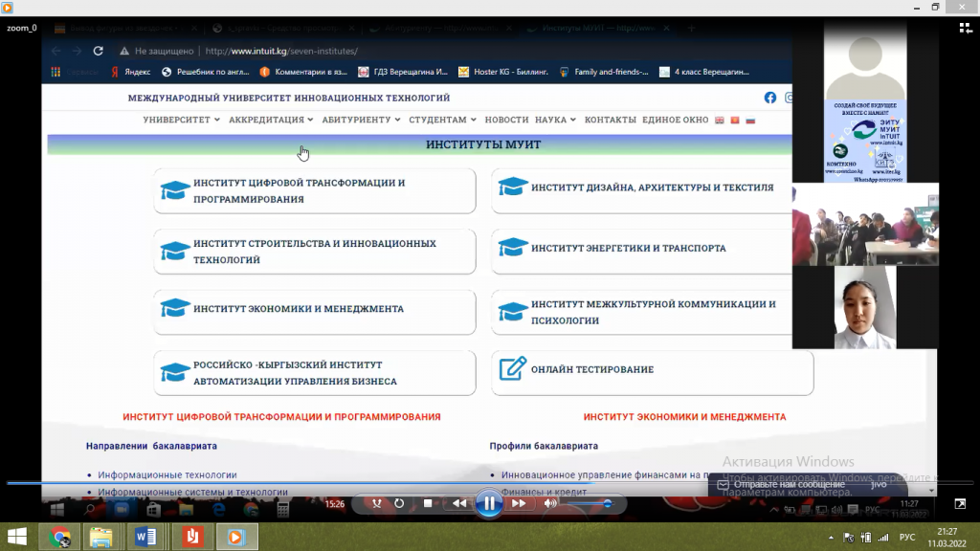The image size is (980, 551).
Task: Switch to media player library
Action: pos(966,28)
